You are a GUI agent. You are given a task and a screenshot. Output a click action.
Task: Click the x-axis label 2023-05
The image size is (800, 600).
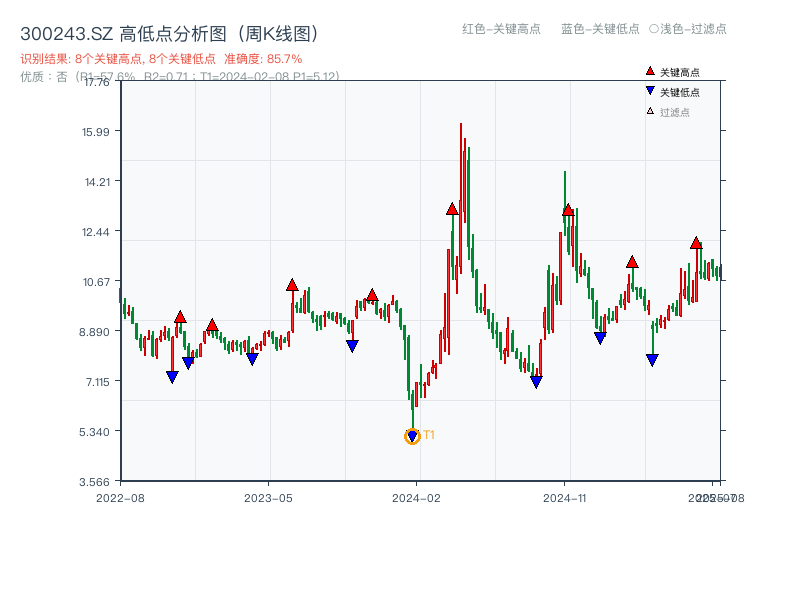[268, 498]
